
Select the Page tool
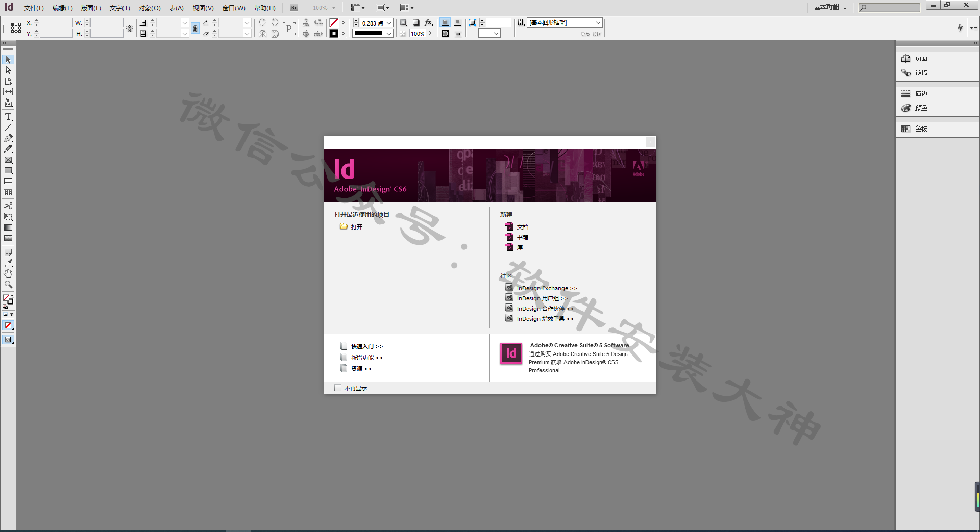coord(8,81)
